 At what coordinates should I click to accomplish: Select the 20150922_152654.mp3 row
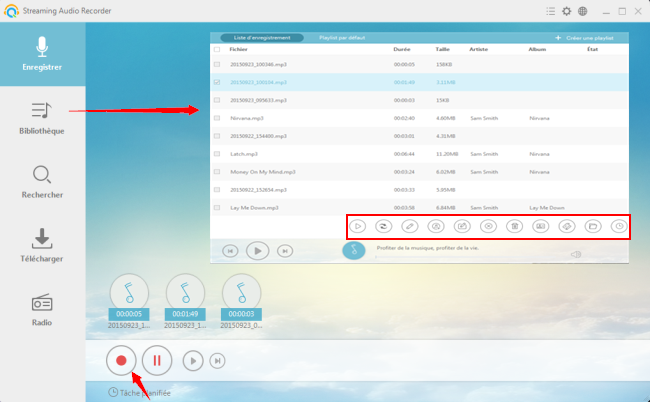click(x=420, y=190)
